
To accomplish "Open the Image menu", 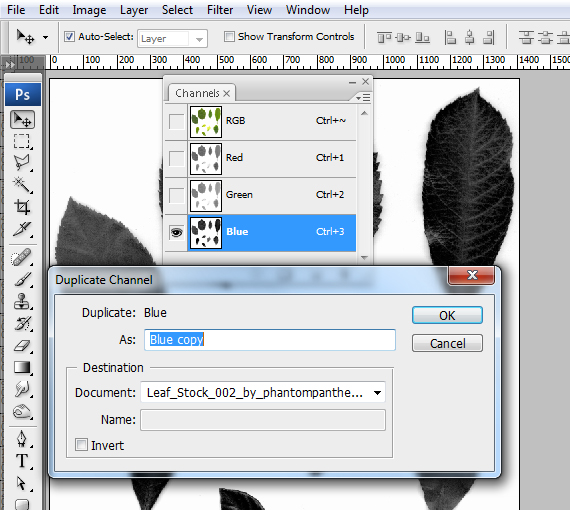I will (89, 10).
